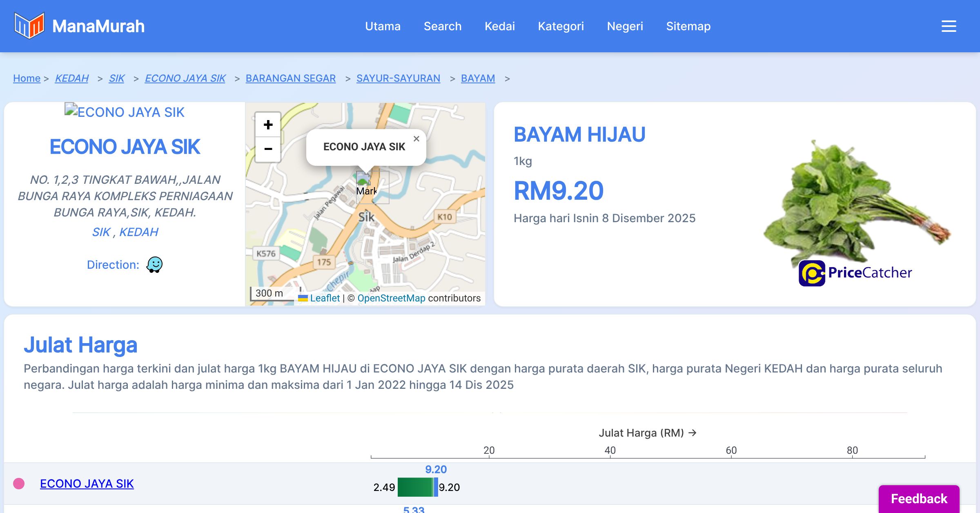Open the Negeri navigation item
This screenshot has height=513, width=980.
pos(625,26)
